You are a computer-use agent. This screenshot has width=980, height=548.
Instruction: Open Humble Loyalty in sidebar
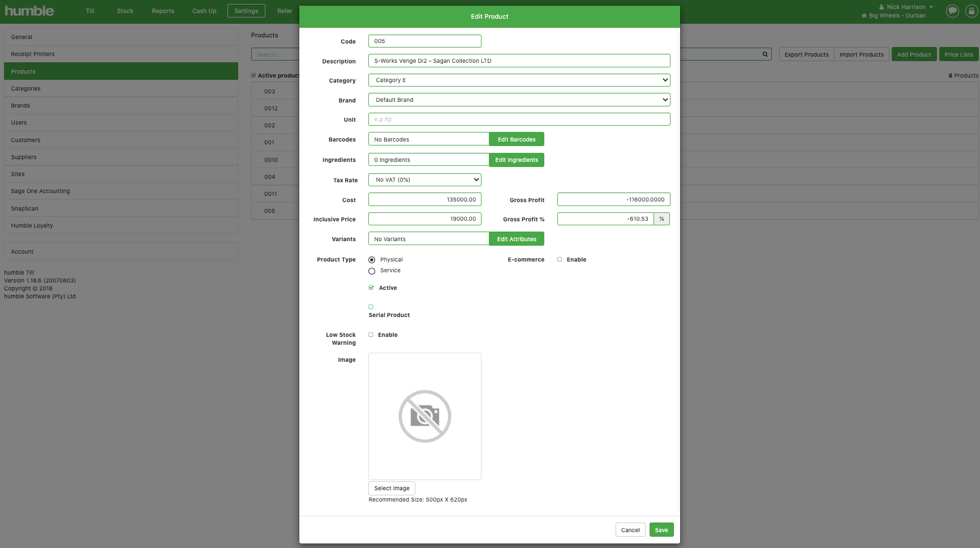click(121, 225)
